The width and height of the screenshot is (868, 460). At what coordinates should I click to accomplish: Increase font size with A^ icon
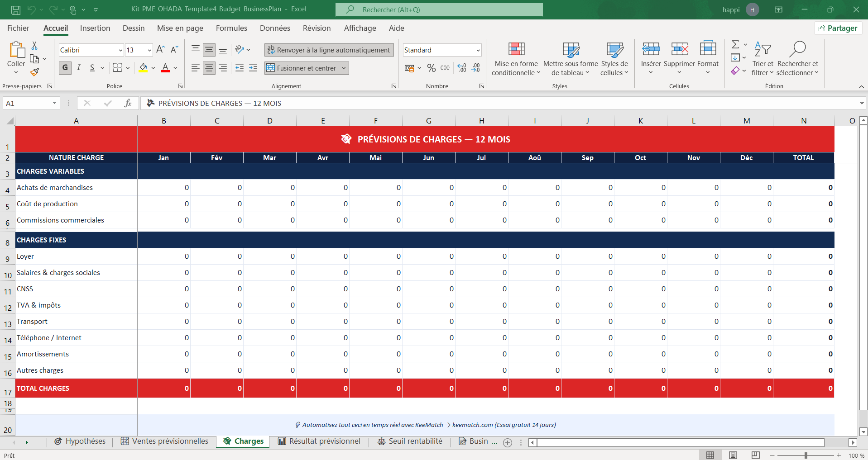click(x=160, y=50)
